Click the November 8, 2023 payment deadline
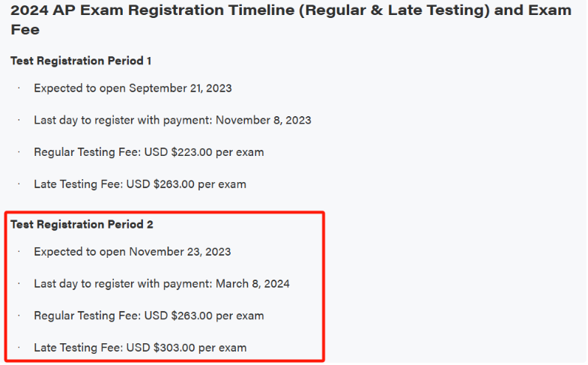 [263, 120]
